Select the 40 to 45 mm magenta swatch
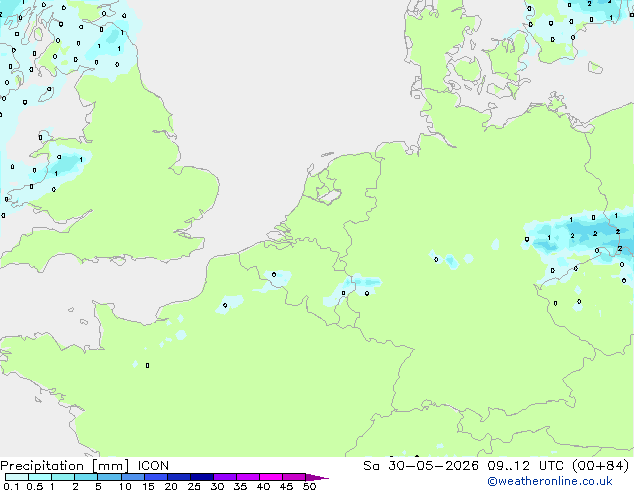 coord(271,477)
